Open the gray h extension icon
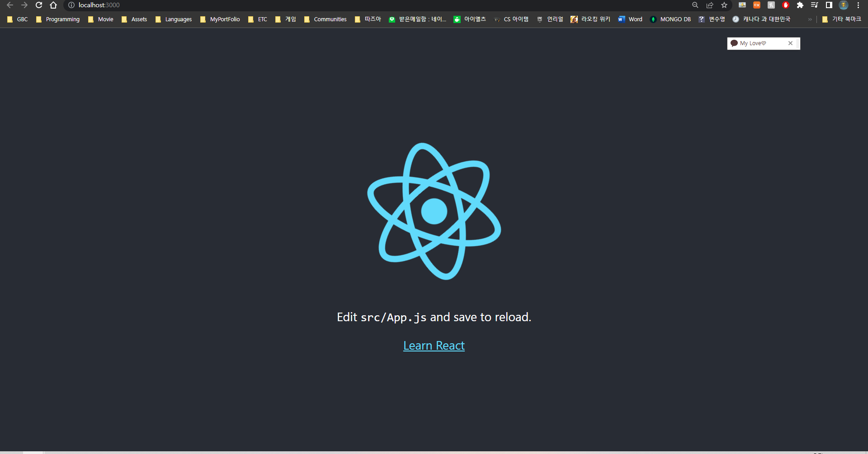Viewport: 868px width, 454px height. click(x=771, y=5)
